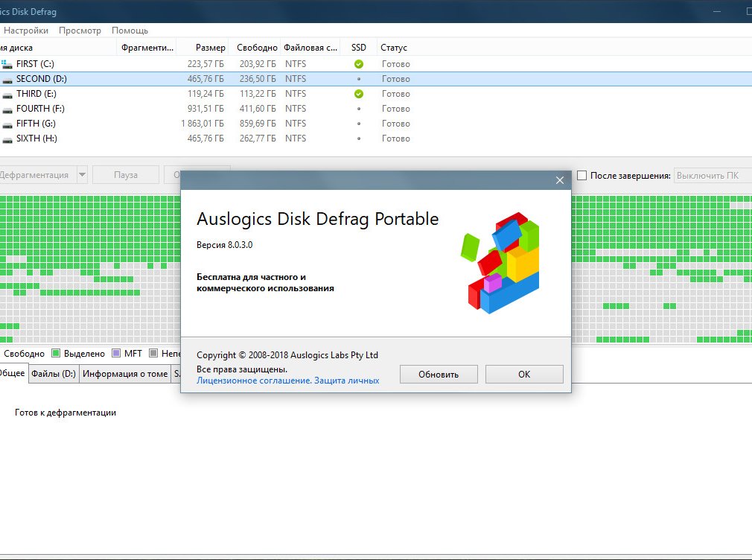Click the 236,50 ГБ free space value
This screenshot has width=752, height=560.
pos(258,79)
